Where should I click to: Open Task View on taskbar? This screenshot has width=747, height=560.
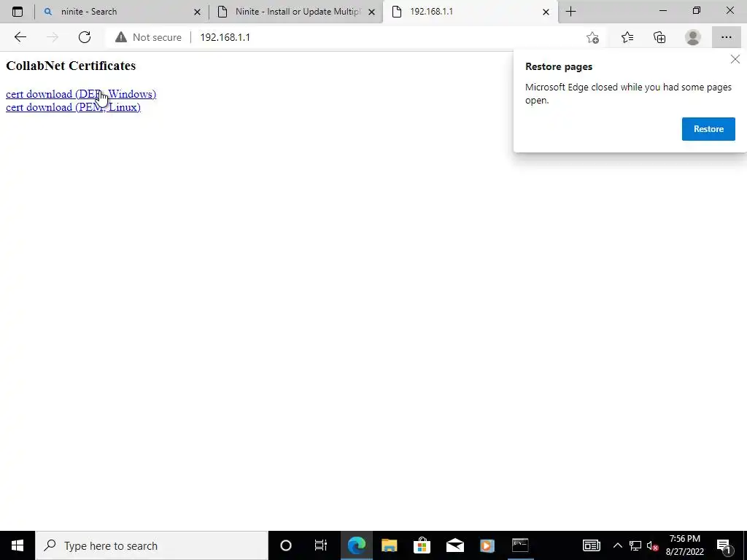[x=321, y=545]
